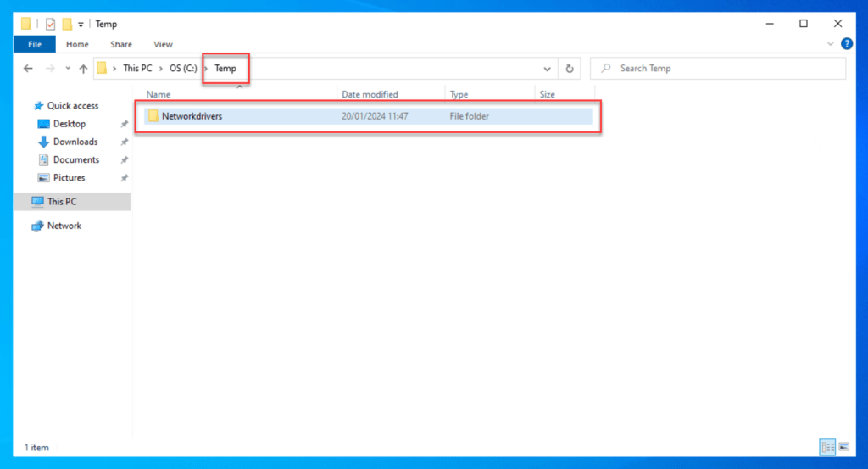The height and width of the screenshot is (469, 868).
Task: Click the Properties icon in title bar
Action: click(x=50, y=24)
